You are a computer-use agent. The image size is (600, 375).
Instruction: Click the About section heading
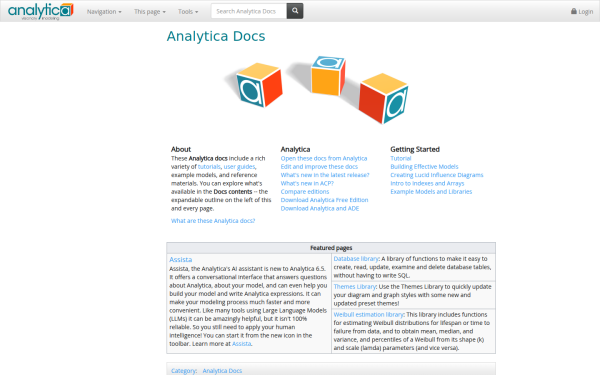coord(181,149)
